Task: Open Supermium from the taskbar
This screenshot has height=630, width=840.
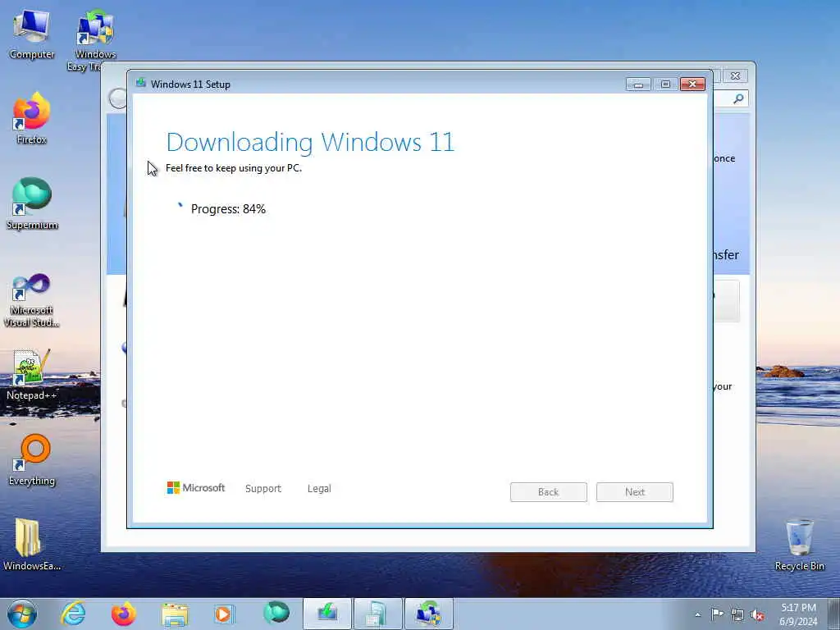Action: coord(276,613)
